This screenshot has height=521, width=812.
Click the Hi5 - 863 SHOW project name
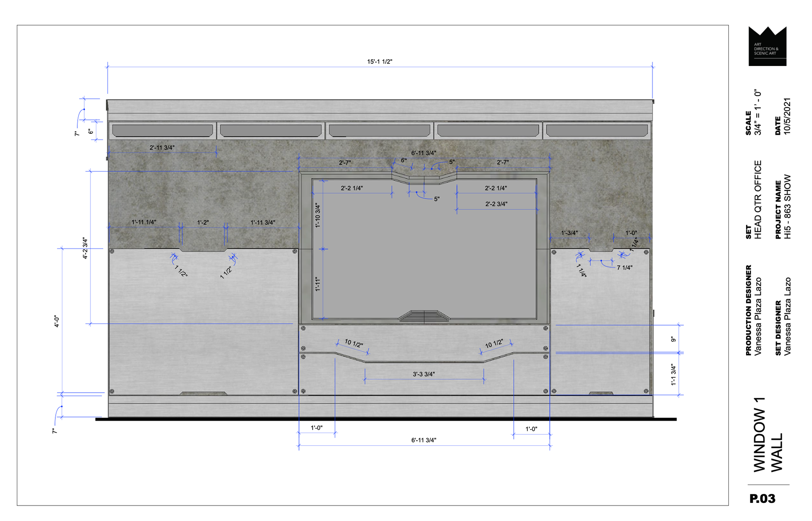pos(787,207)
